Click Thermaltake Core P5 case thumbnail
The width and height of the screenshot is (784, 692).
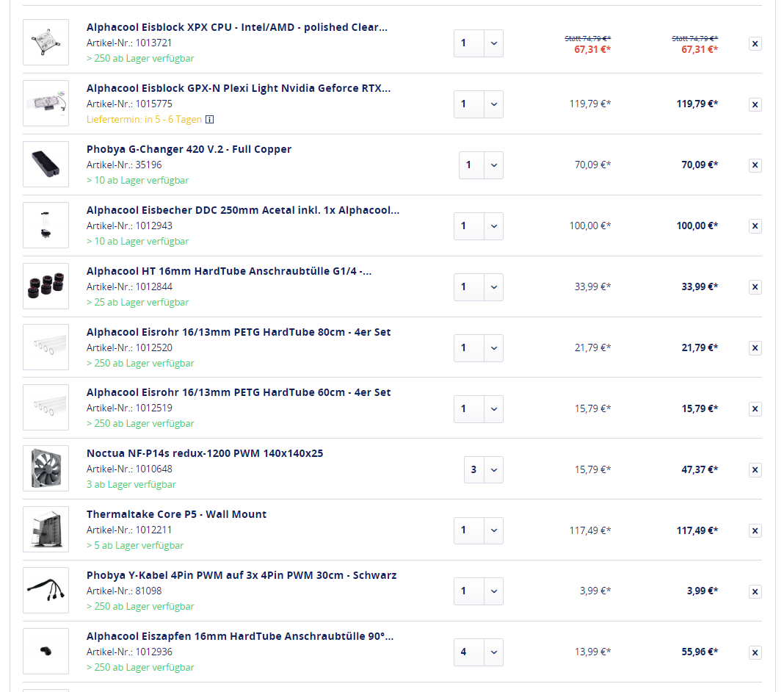pos(46,530)
